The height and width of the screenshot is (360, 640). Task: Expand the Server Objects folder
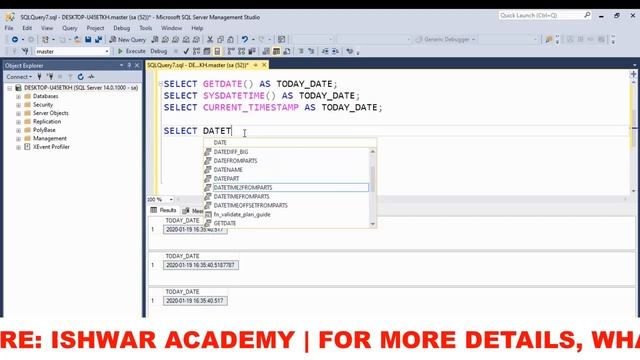[18, 113]
